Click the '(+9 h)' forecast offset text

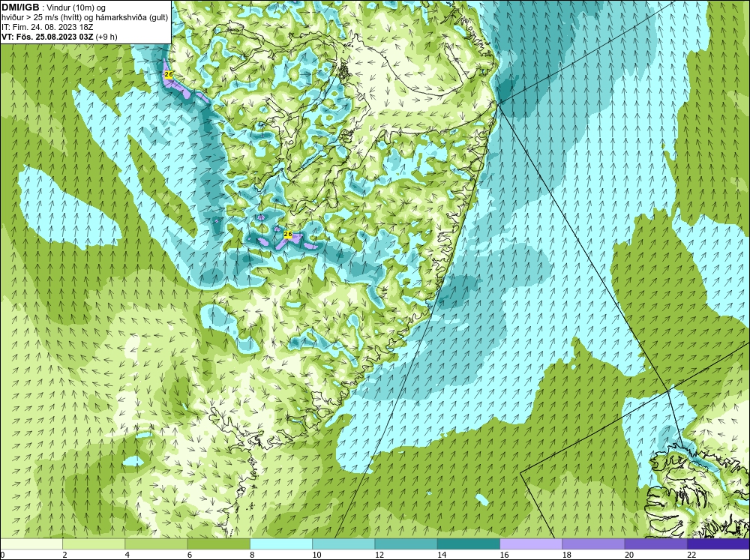click(x=106, y=37)
